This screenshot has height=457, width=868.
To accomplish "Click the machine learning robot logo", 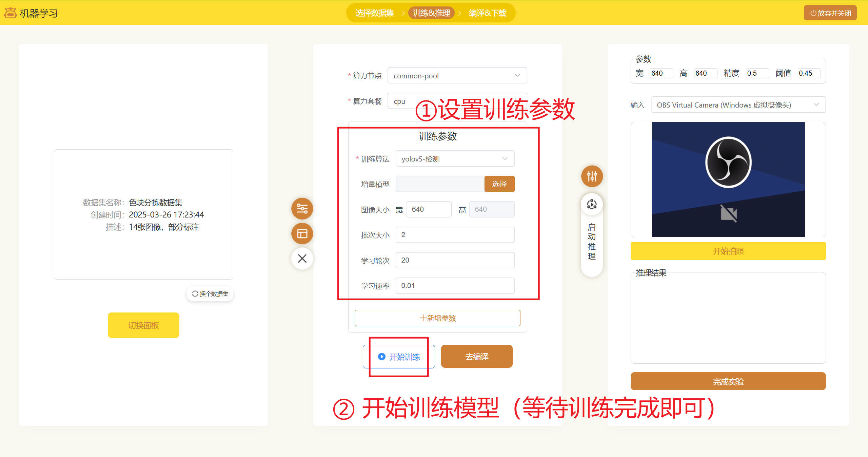I will coord(10,13).
